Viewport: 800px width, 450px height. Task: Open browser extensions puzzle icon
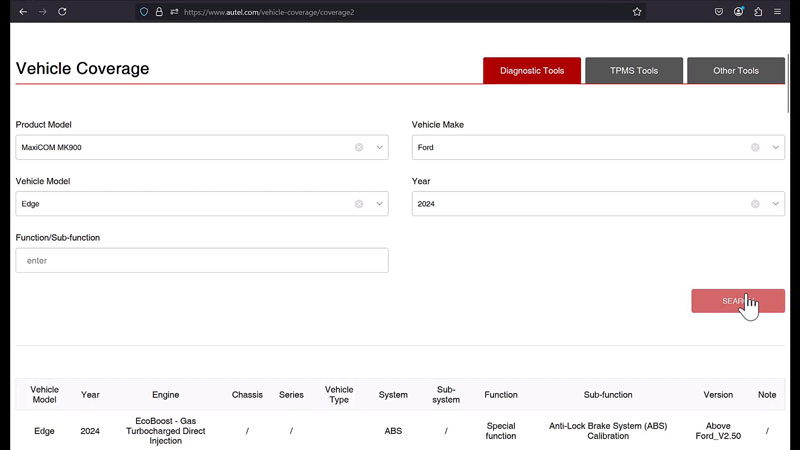point(758,12)
